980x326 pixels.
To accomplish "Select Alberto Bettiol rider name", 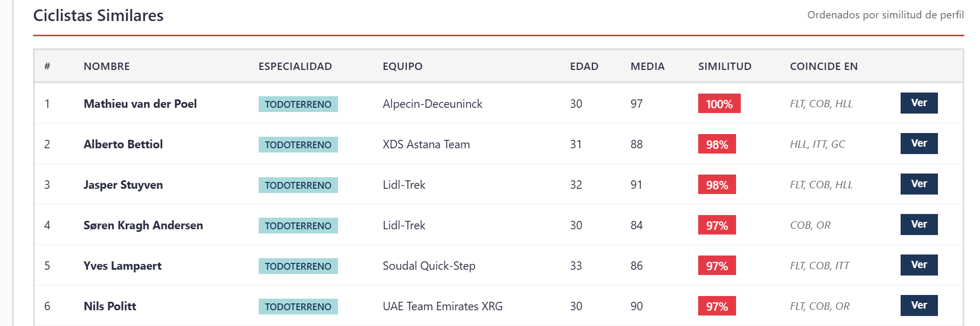I will coord(123,144).
